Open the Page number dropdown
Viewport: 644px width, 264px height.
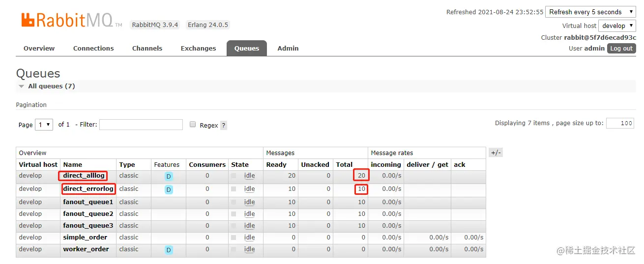point(44,125)
